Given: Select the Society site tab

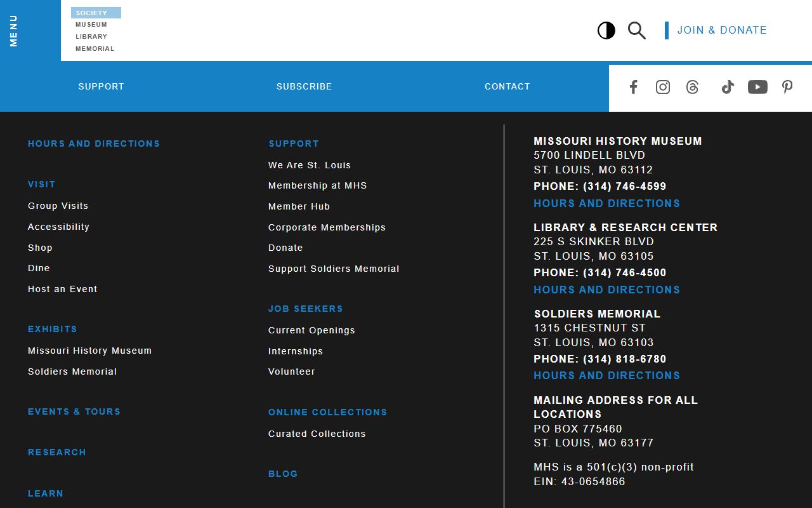Looking at the screenshot, I should (96, 13).
